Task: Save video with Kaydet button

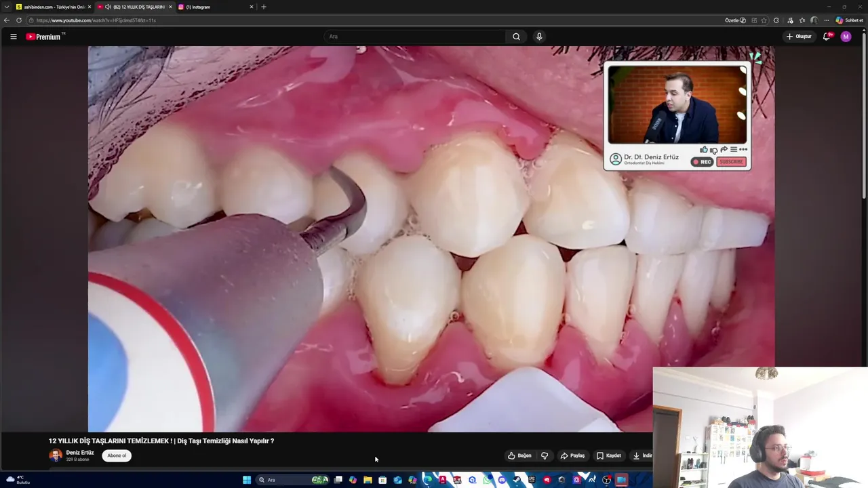Action: tap(609, 455)
